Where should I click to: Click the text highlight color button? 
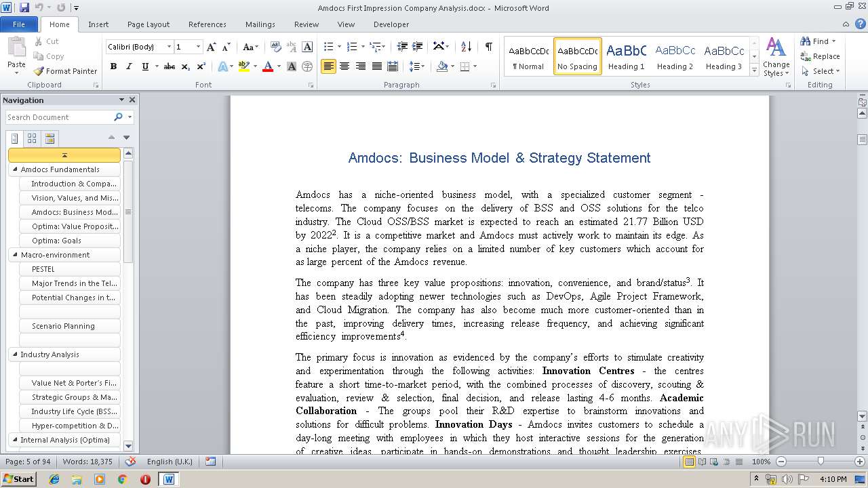pos(243,66)
